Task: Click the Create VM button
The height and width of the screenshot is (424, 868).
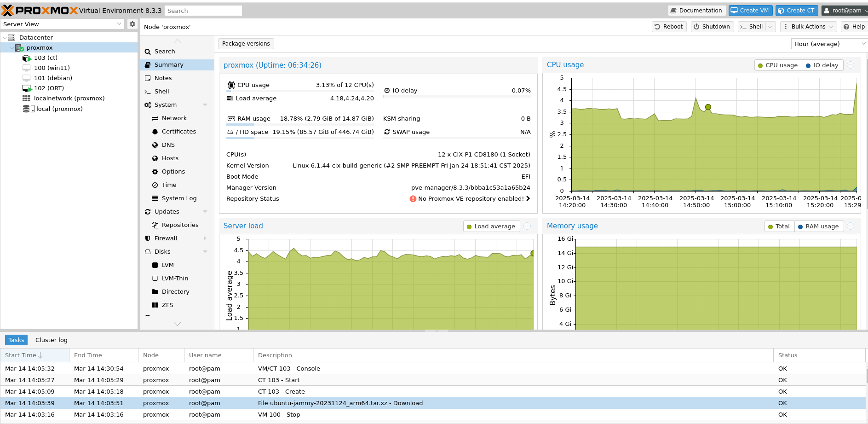Action: coord(750,11)
